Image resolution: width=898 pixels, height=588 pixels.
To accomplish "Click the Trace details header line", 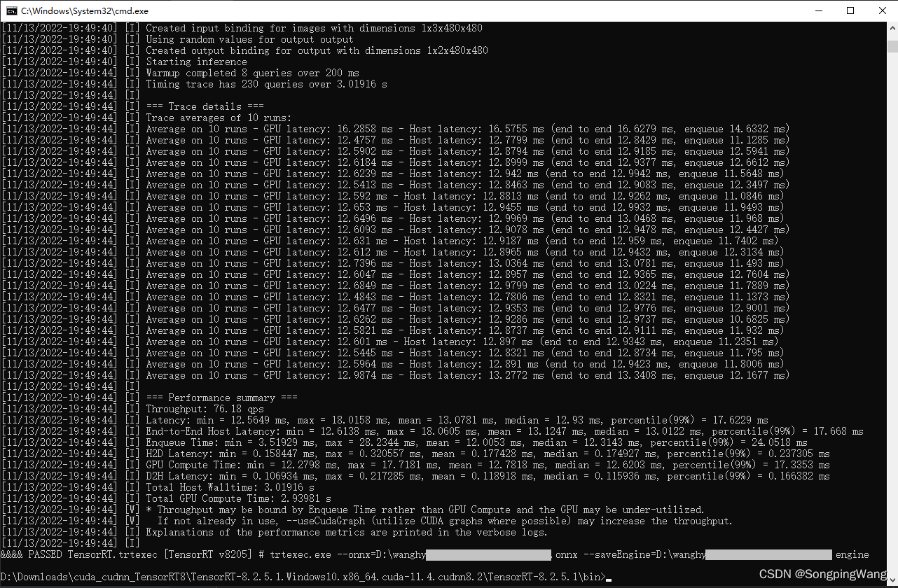I will (203, 106).
